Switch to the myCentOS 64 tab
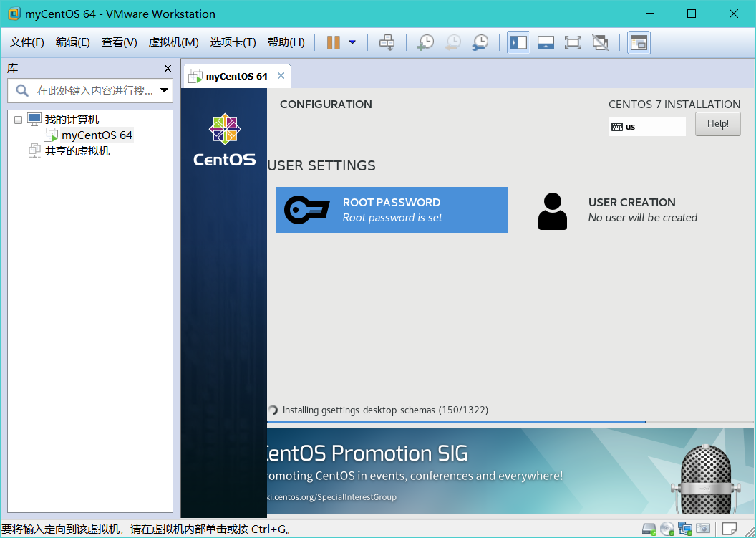 click(x=236, y=76)
